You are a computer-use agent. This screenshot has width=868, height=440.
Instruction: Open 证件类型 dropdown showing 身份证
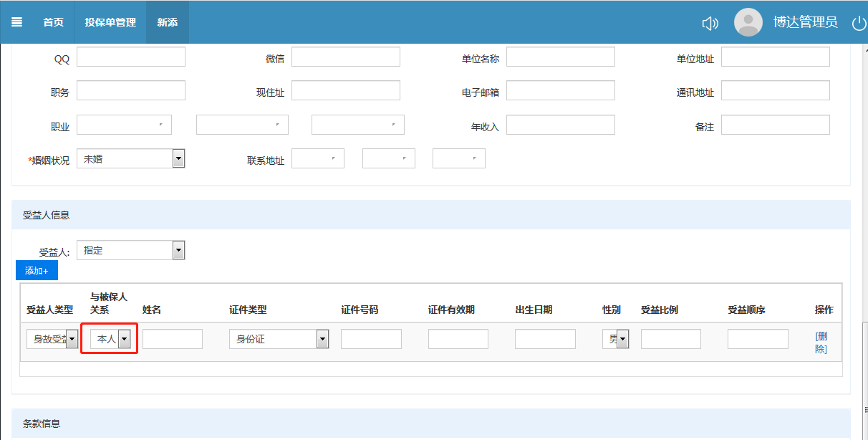[x=279, y=339]
